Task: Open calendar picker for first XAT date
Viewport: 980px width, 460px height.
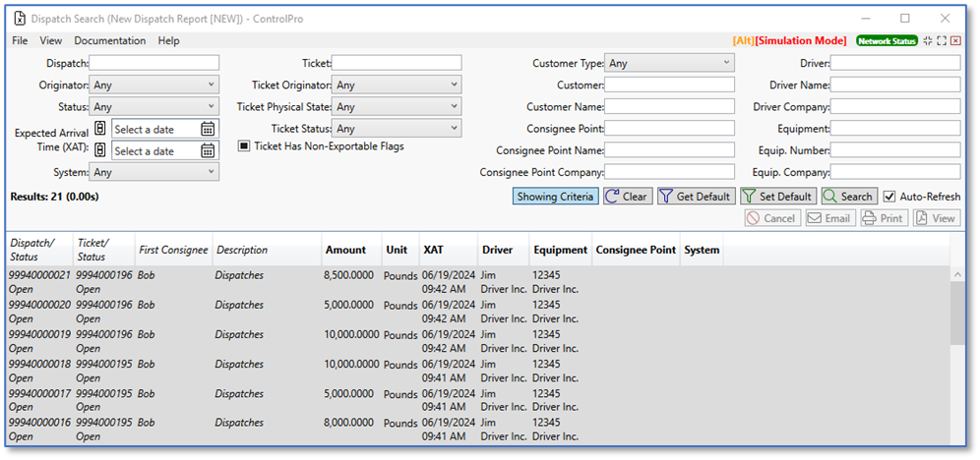Action: coord(208,129)
